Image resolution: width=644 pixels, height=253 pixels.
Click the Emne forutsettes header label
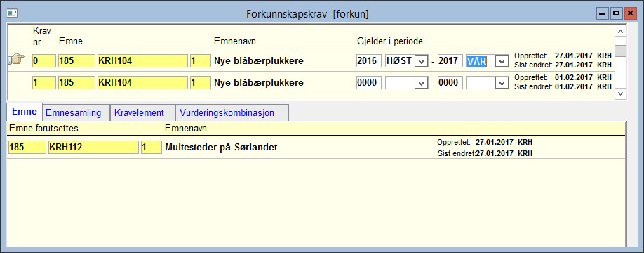tap(43, 129)
